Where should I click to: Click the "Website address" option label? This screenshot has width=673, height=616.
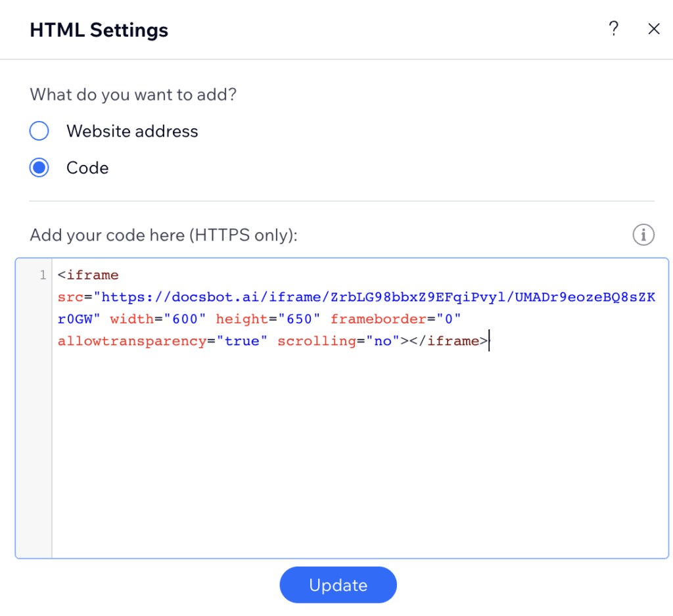tap(132, 131)
